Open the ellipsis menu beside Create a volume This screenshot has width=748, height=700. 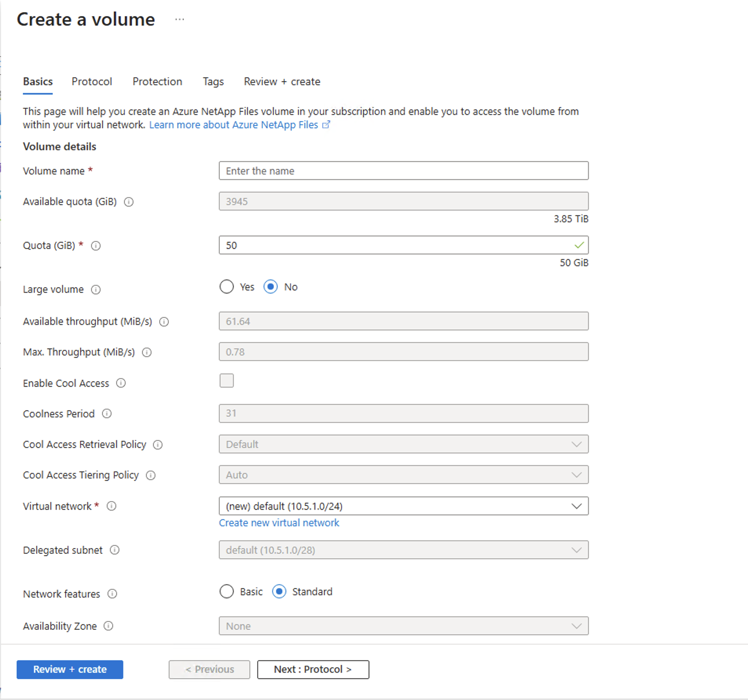pyautogui.click(x=180, y=19)
